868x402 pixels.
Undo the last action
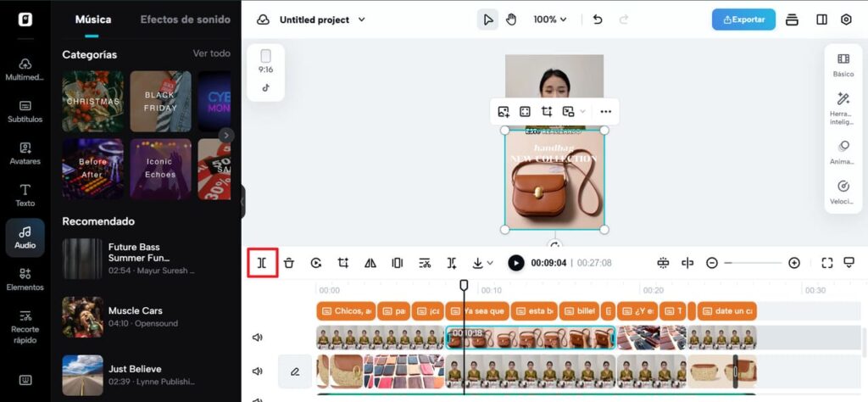[598, 20]
